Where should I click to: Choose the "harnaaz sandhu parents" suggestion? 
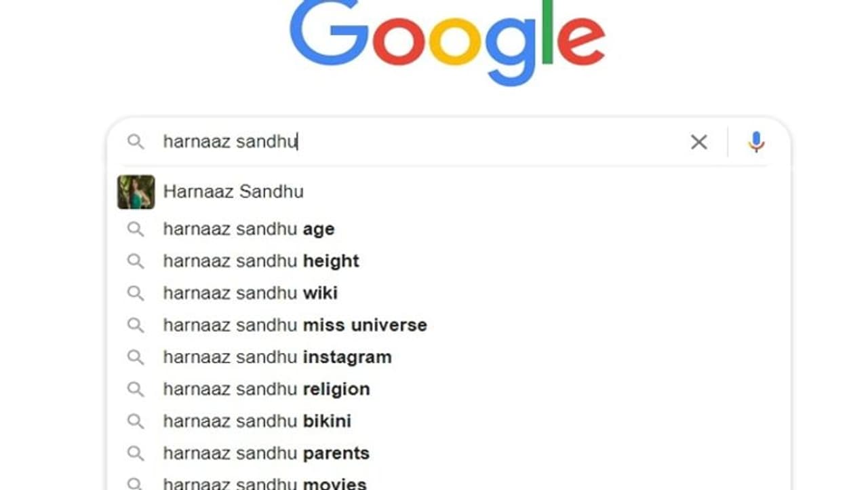(x=267, y=453)
